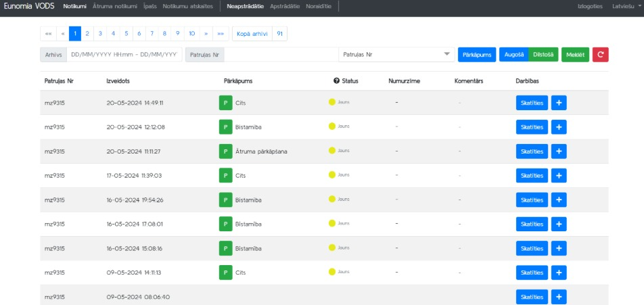Open the Īpašs menu item
The image size is (644, 305).
150,7
